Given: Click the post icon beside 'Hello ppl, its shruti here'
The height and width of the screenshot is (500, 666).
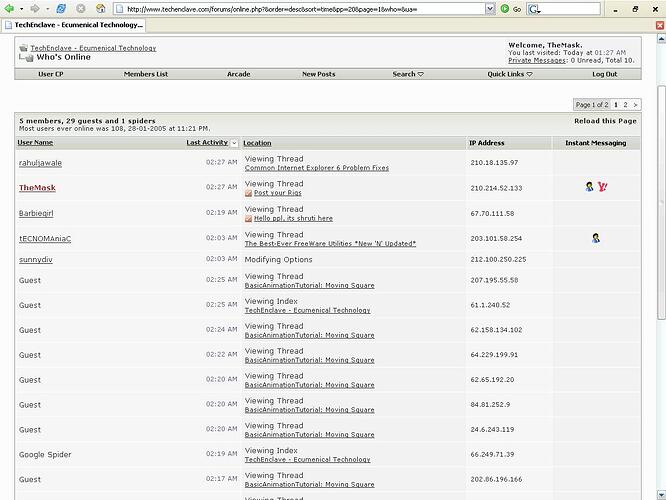Looking at the screenshot, I should click(249, 218).
